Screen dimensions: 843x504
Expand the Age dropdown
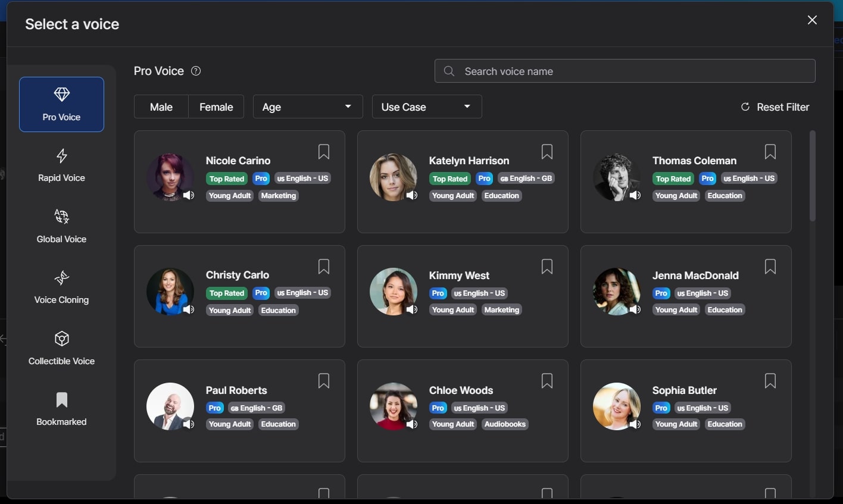pos(308,107)
